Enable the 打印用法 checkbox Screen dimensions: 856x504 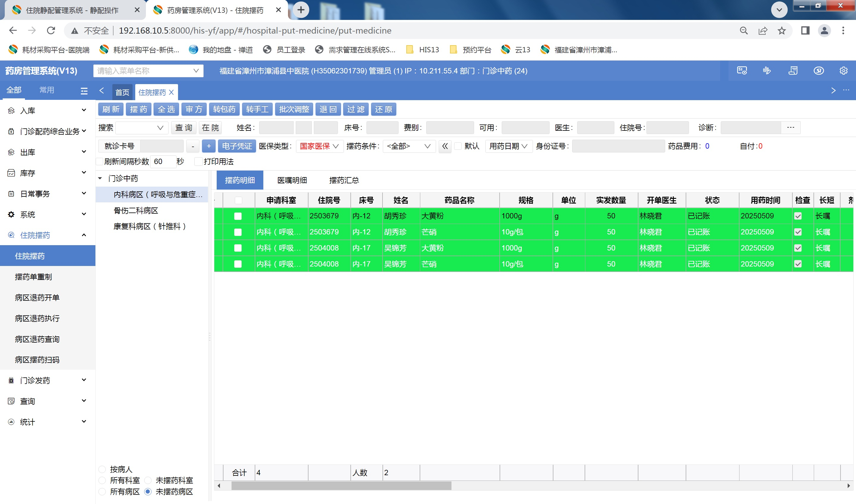pyautogui.click(x=198, y=162)
